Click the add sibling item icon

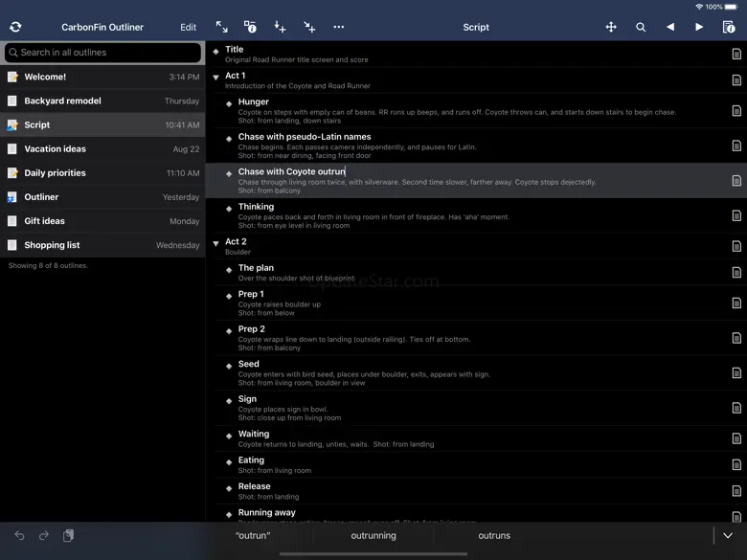point(280,27)
